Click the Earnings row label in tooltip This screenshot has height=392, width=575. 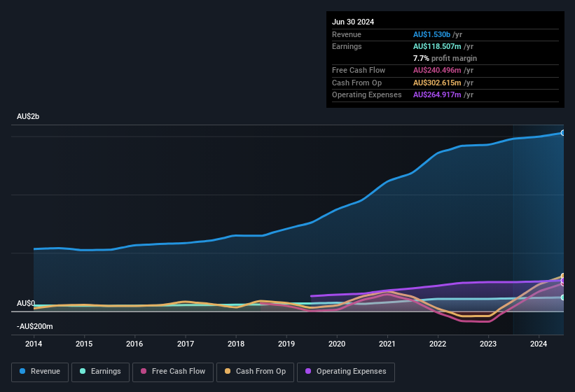coord(347,46)
